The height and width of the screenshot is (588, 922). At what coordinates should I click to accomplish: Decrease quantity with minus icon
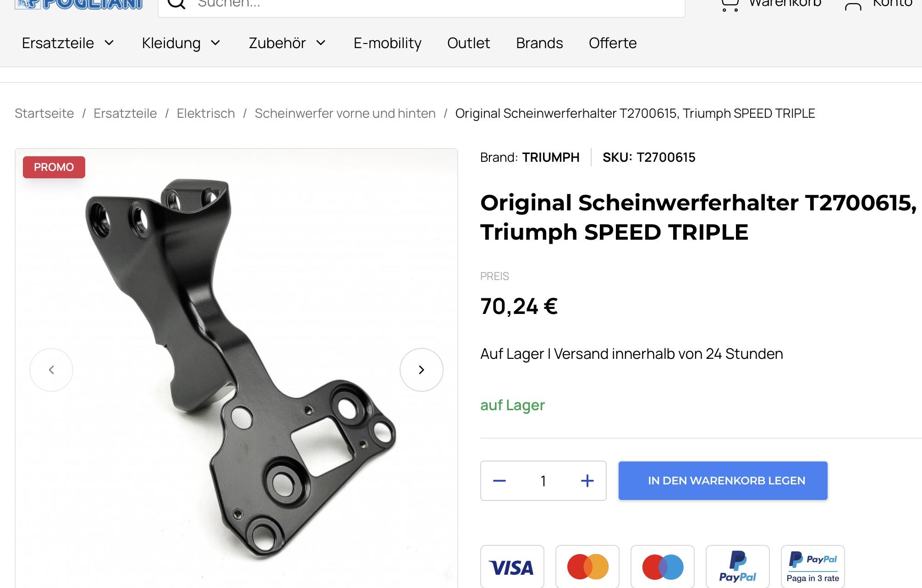point(499,481)
